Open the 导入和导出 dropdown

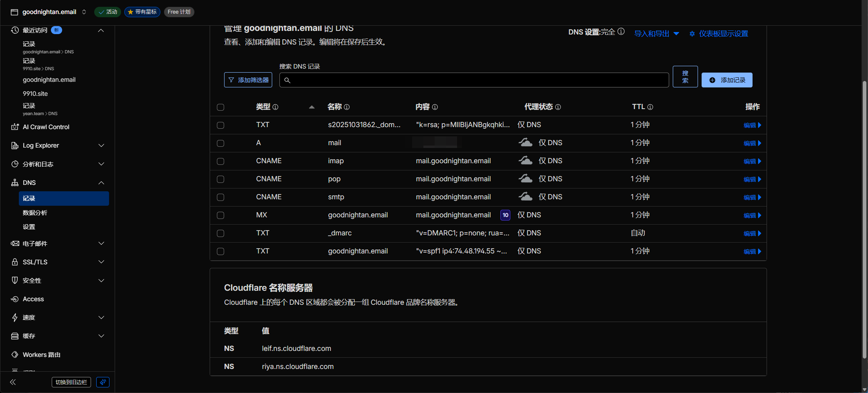pyautogui.click(x=656, y=34)
